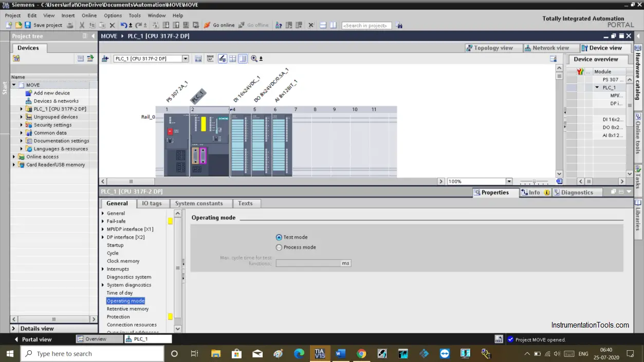This screenshot has height=362, width=644.
Task: Expand the Security settings tree node
Action: tap(22, 125)
